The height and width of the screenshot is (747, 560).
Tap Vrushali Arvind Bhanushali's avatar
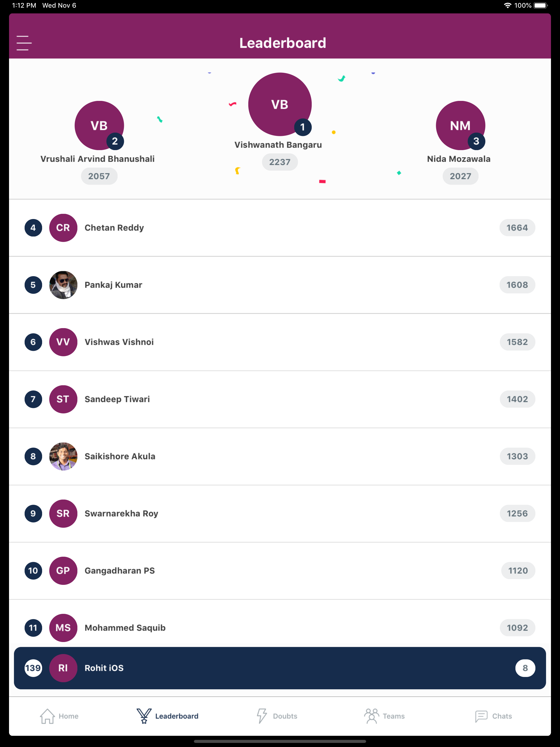pos(99,126)
